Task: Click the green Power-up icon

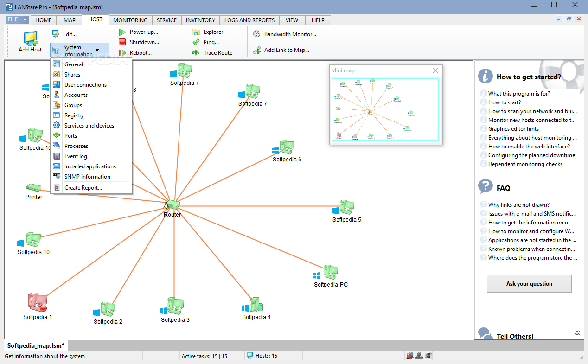Action: (x=122, y=32)
